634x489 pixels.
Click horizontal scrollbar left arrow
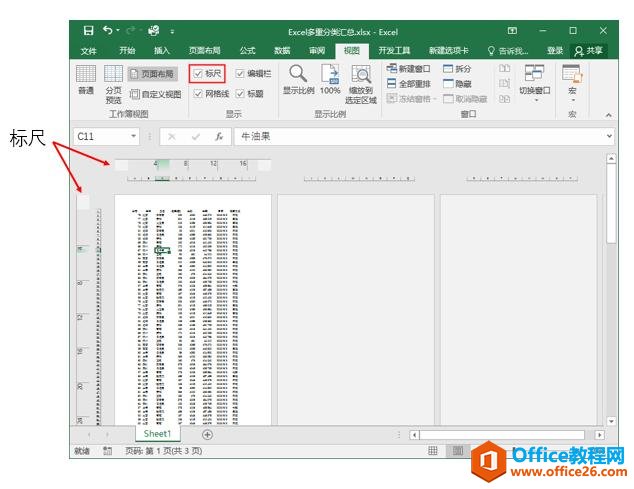point(414,435)
